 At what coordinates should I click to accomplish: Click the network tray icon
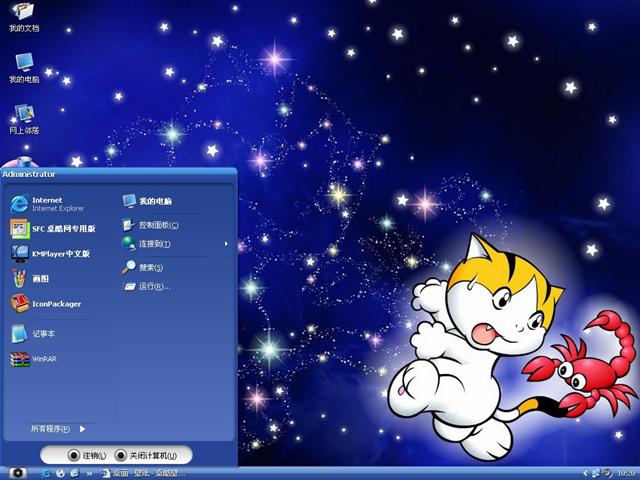tap(596, 473)
